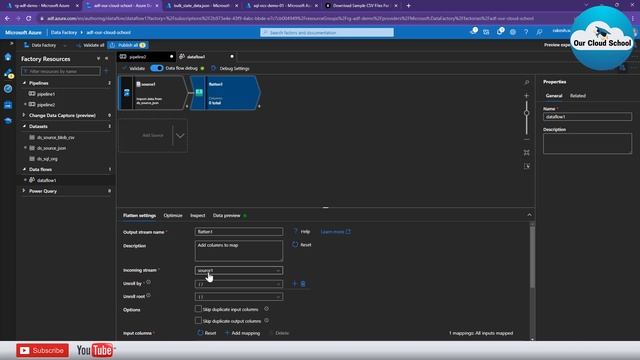This screenshot has width=640, height=360.
Task: Click the Properties Name field dataflow1
Action: point(587,117)
